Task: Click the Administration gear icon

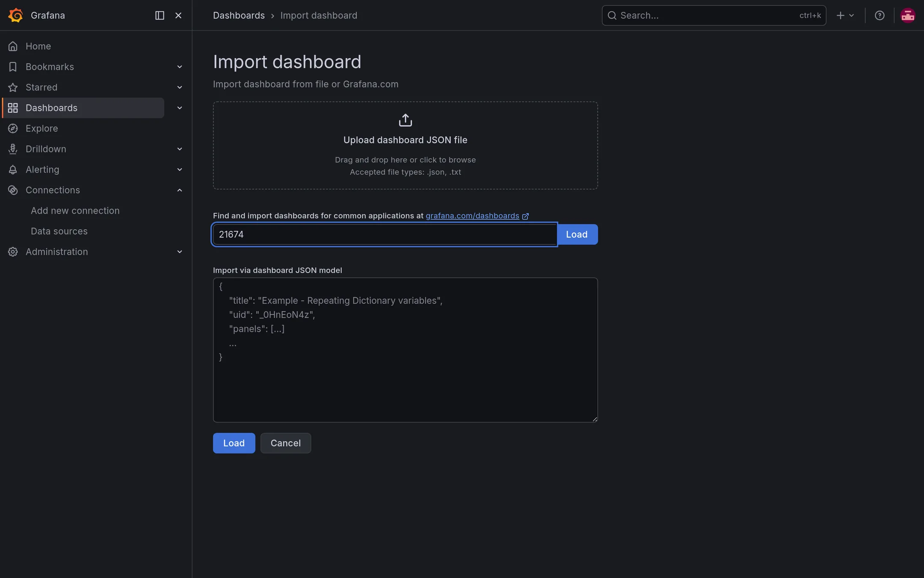Action: tap(13, 252)
